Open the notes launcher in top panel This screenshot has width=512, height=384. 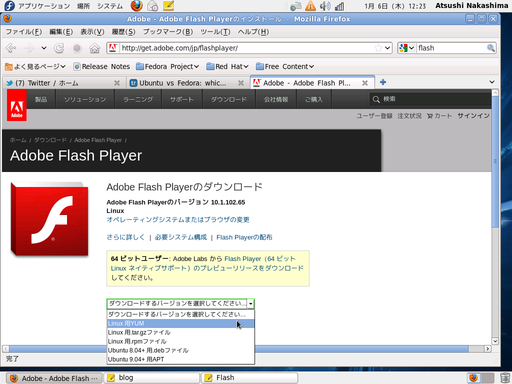pos(169,6)
